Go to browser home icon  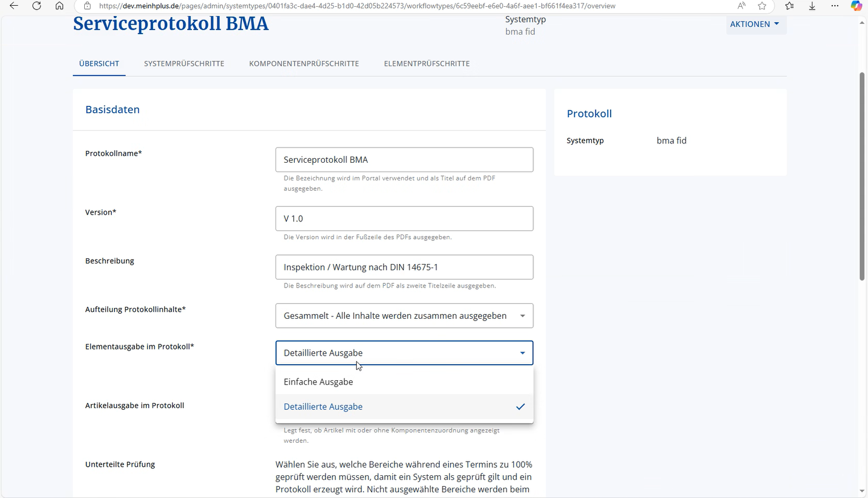[59, 6]
